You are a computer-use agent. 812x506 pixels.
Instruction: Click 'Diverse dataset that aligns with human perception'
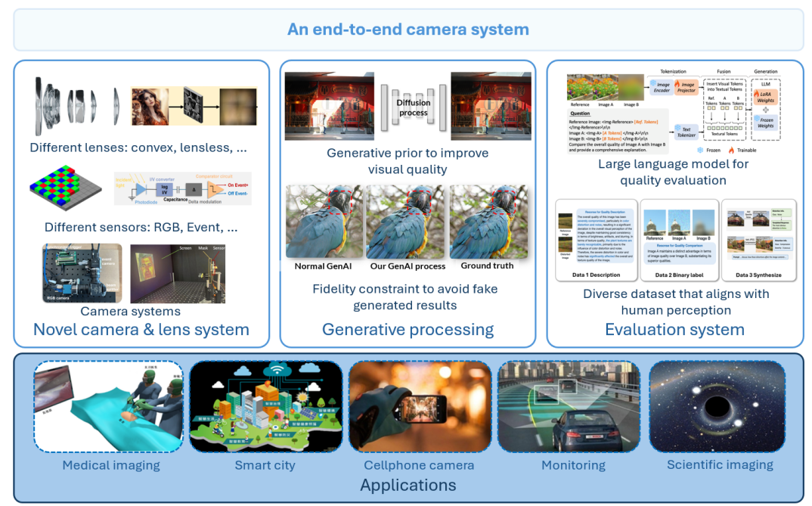pyautogui.click(x=676, y=302)
